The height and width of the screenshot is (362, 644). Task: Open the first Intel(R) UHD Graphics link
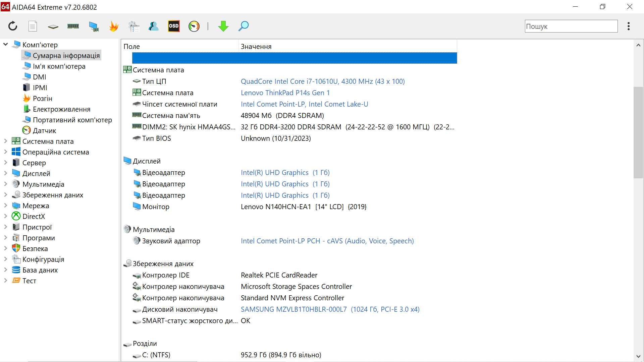285,173
